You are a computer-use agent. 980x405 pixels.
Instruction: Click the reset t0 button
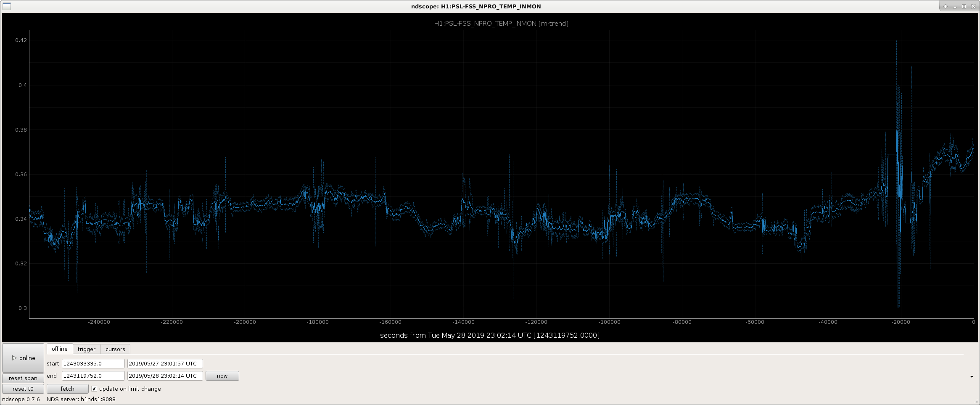point(23,389)
